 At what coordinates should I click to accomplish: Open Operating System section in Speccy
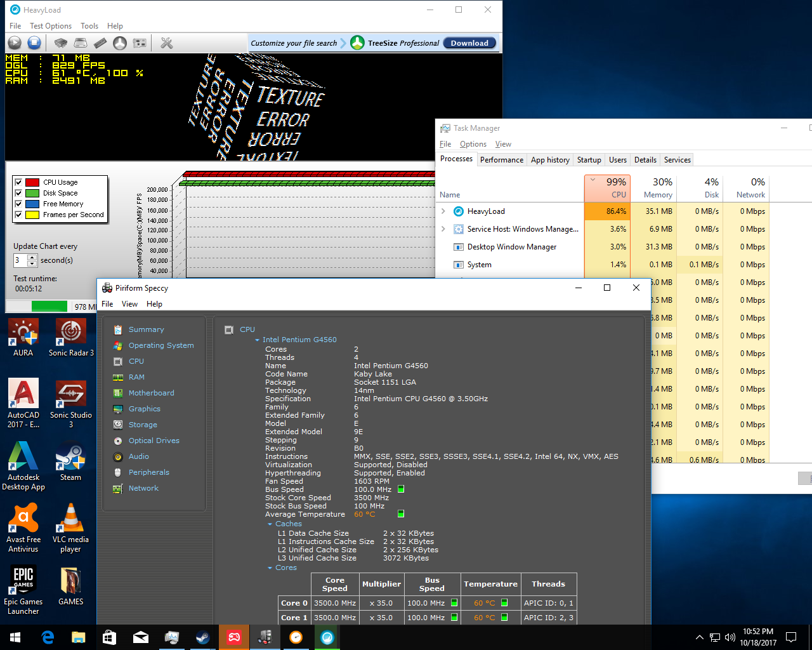161,345
